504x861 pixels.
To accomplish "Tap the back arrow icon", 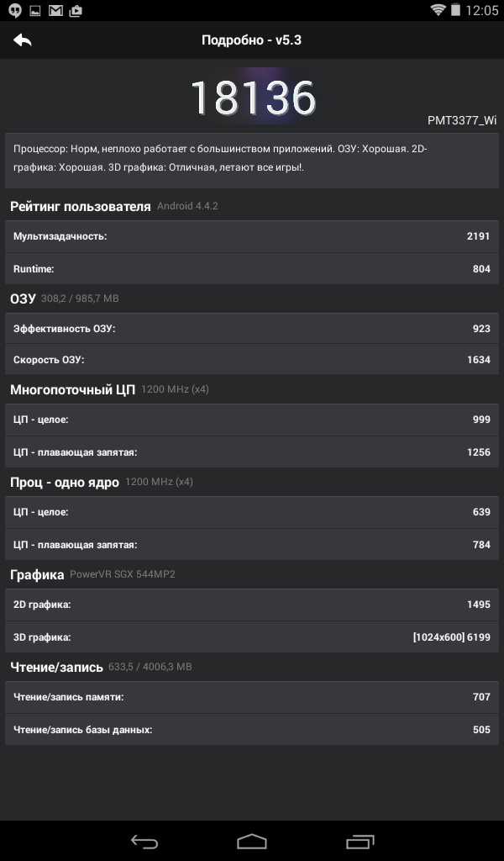I will pyautogui.click(x=23, y=40).
